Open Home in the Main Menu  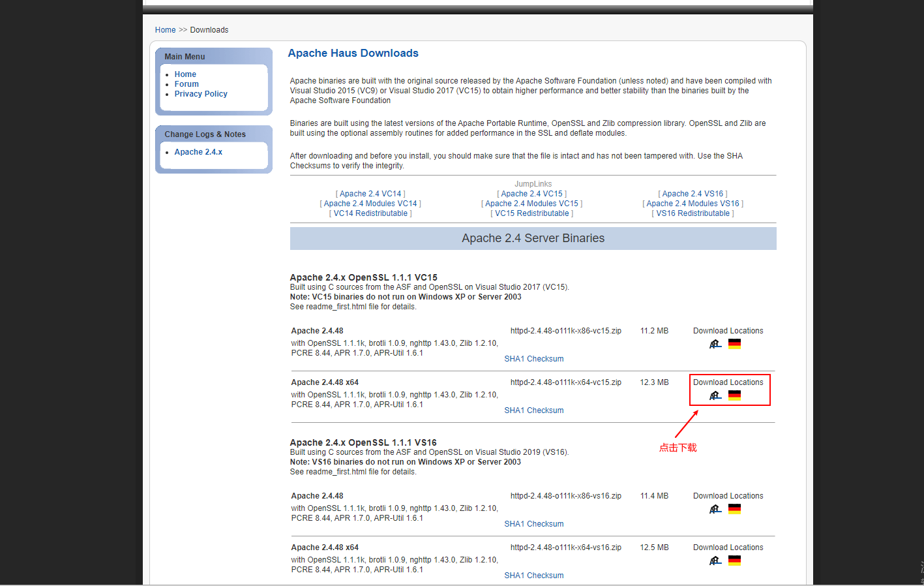tap(185, 74)
